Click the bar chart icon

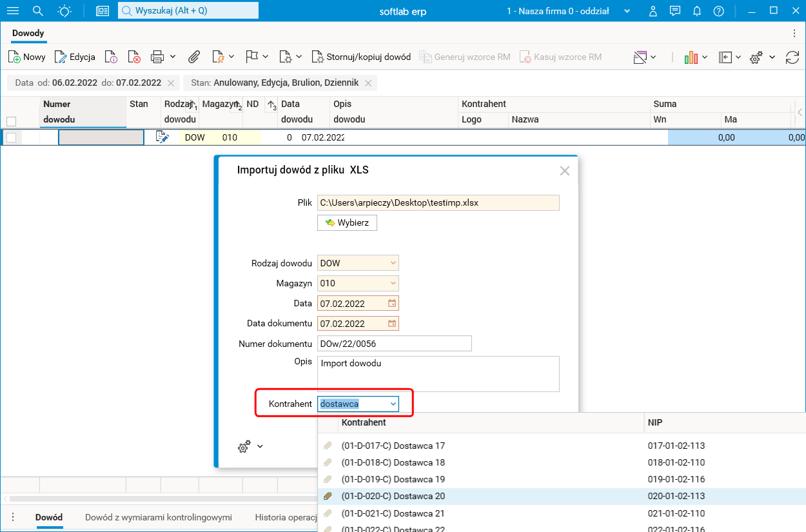[x=691, y=57]
